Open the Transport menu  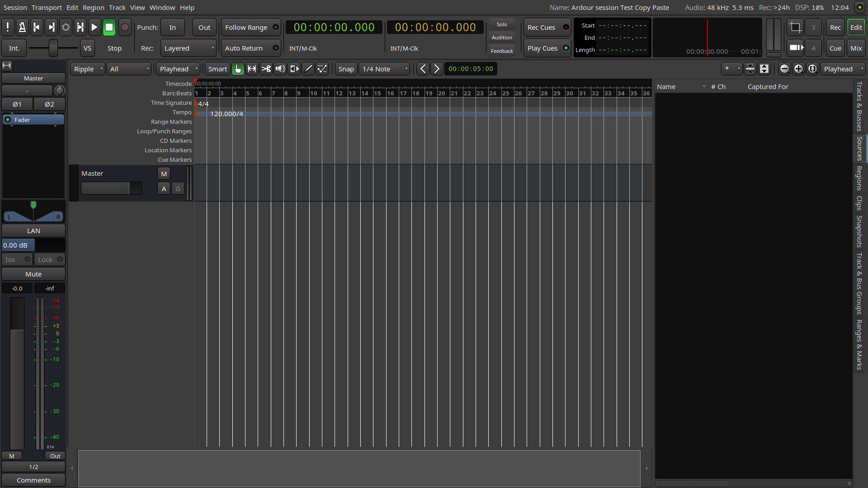click(x=47, y=8)
